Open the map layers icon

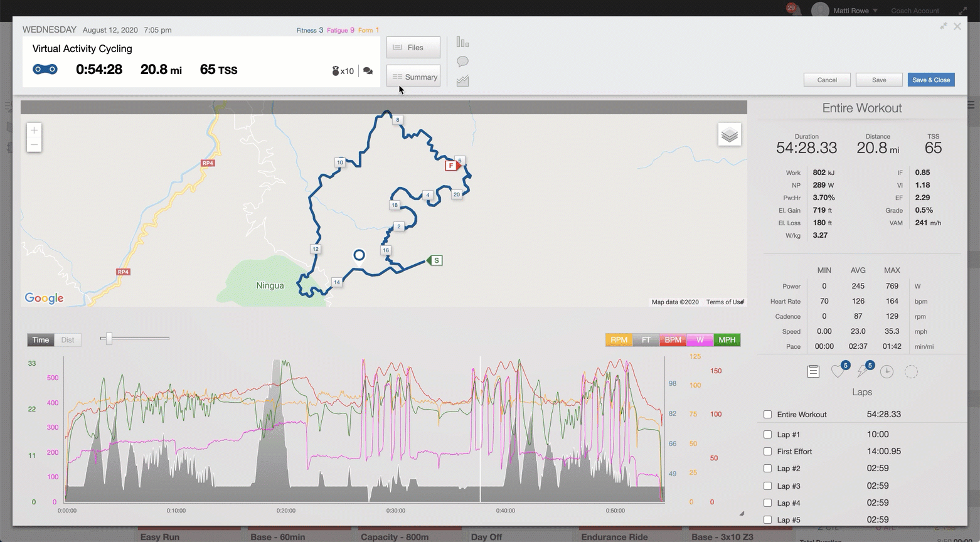tap(729, 135)
